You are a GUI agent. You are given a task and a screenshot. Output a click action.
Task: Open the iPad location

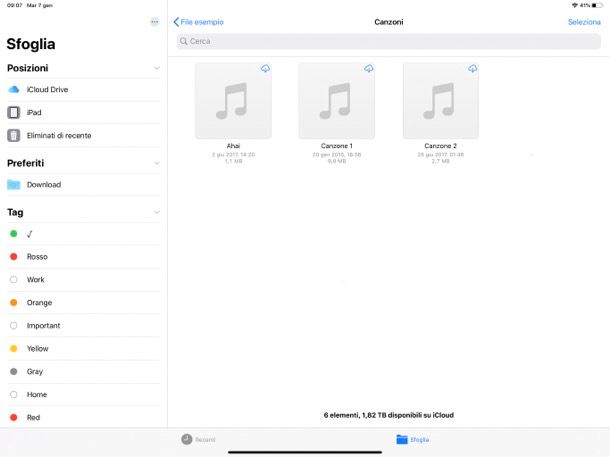pyautogui.click(x=83, y=112)
